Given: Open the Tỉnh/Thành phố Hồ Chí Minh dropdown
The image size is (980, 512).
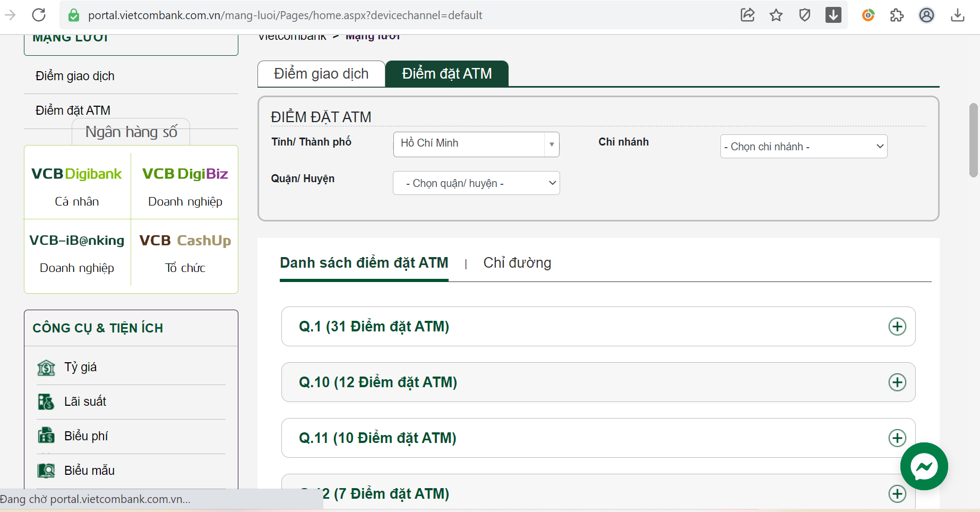Looking at the screenshot, I should (x=476, y=144).
